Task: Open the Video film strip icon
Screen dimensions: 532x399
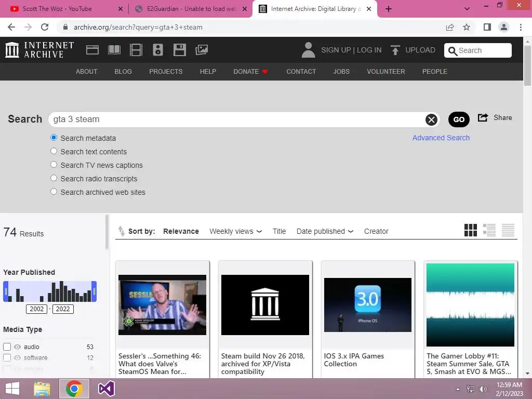Action: tap(136, 50)
